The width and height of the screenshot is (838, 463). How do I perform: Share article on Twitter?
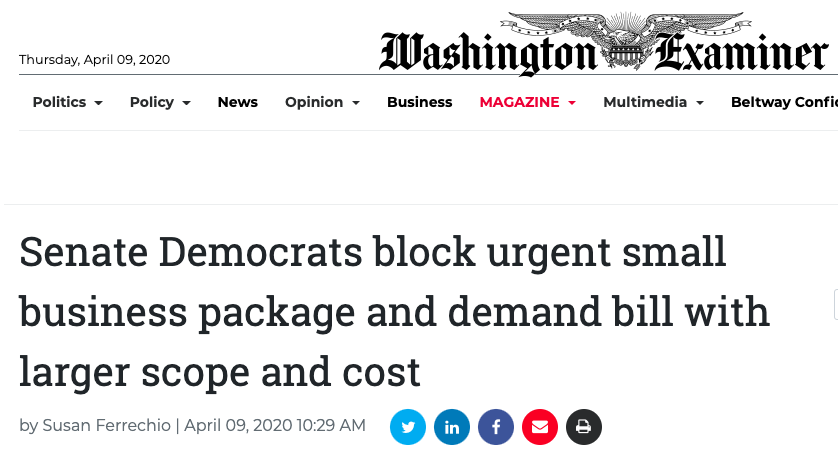(x=408, y=427)
